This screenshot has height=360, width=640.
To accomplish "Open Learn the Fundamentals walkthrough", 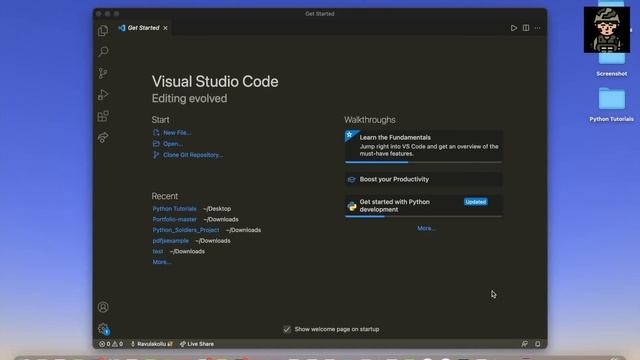I will tap(424, 146).
